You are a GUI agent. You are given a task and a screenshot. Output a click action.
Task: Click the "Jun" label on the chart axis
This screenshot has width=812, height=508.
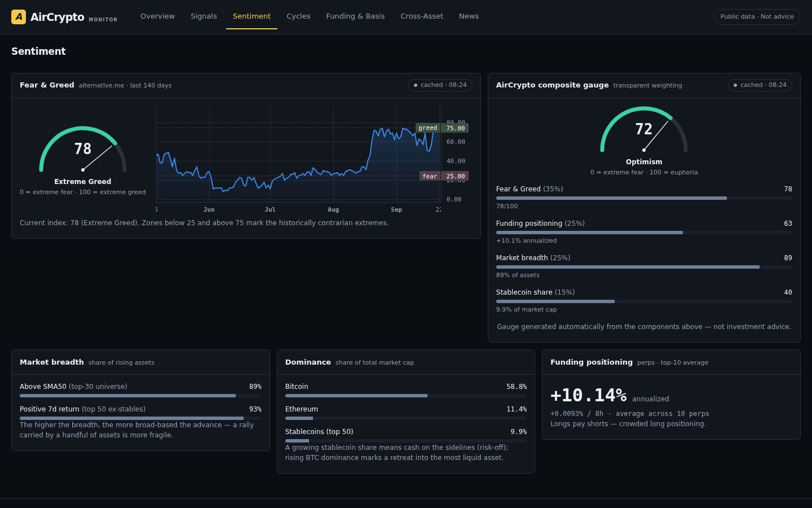(x=209, y=209)
